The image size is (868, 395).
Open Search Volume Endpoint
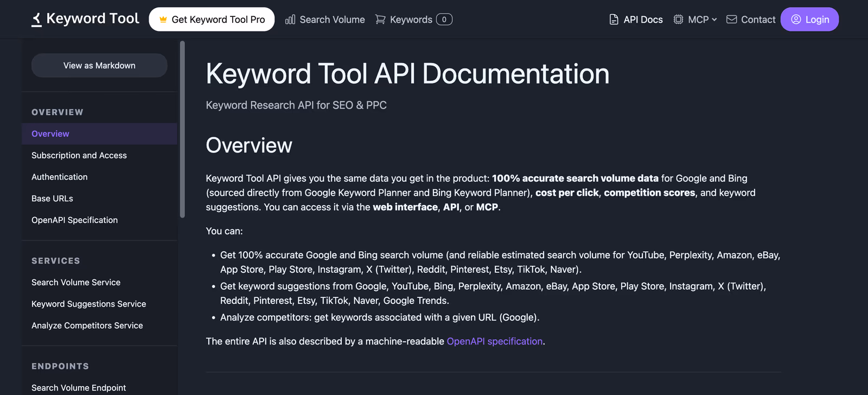[79, 387]
